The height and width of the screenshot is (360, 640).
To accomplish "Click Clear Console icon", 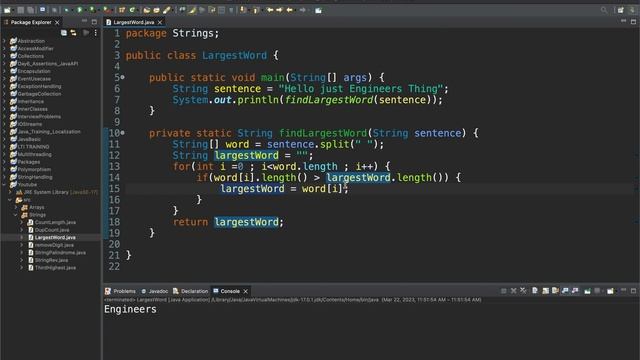I will coord(535,291).
